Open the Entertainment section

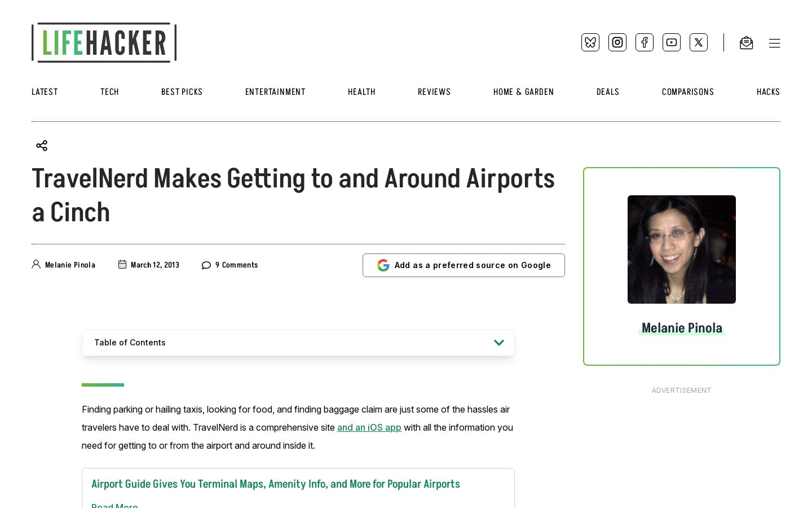275,92
